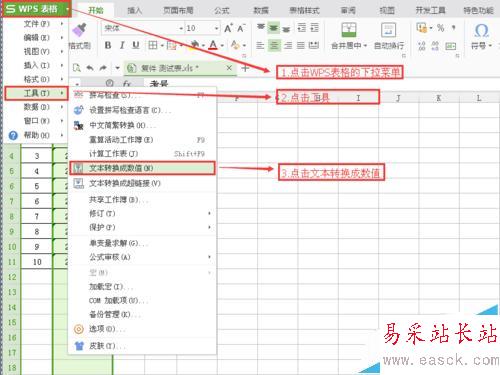Open the borders dropdown arrow
500x375 pixels.
click(x=162, y=46)
